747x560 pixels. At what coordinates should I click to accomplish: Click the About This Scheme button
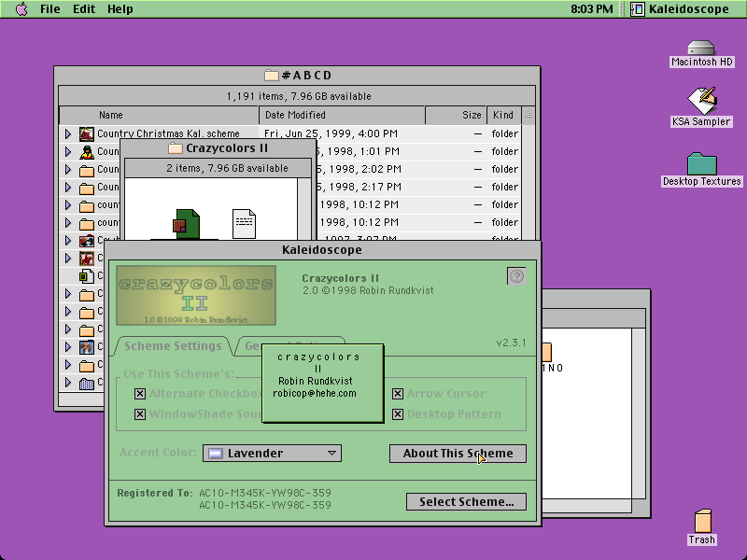(458, 454)
